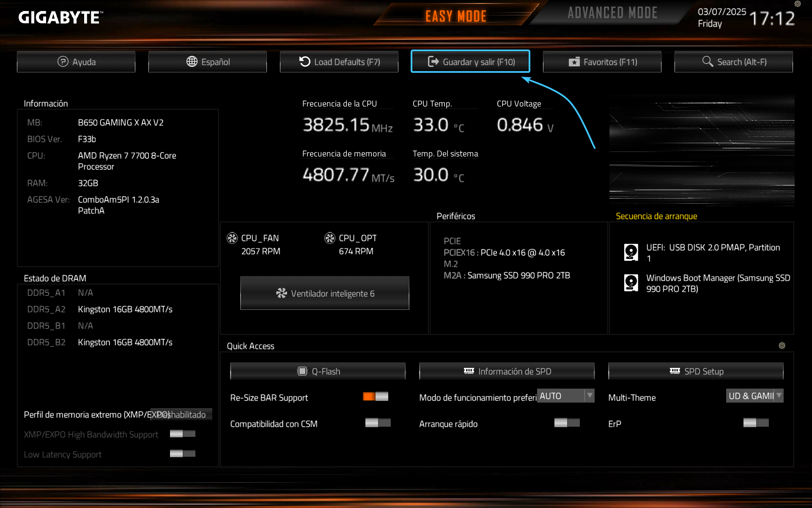Open the Secuencia de arranque heading
812x508 pixels.
[x=656, y=216]
